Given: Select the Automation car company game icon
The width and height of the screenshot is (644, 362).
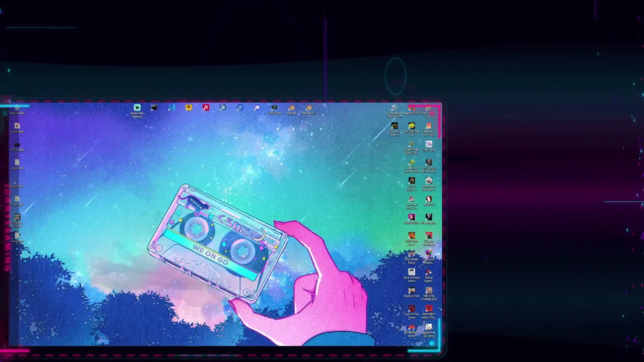Looking at the screenshot, I should (394, 111).
